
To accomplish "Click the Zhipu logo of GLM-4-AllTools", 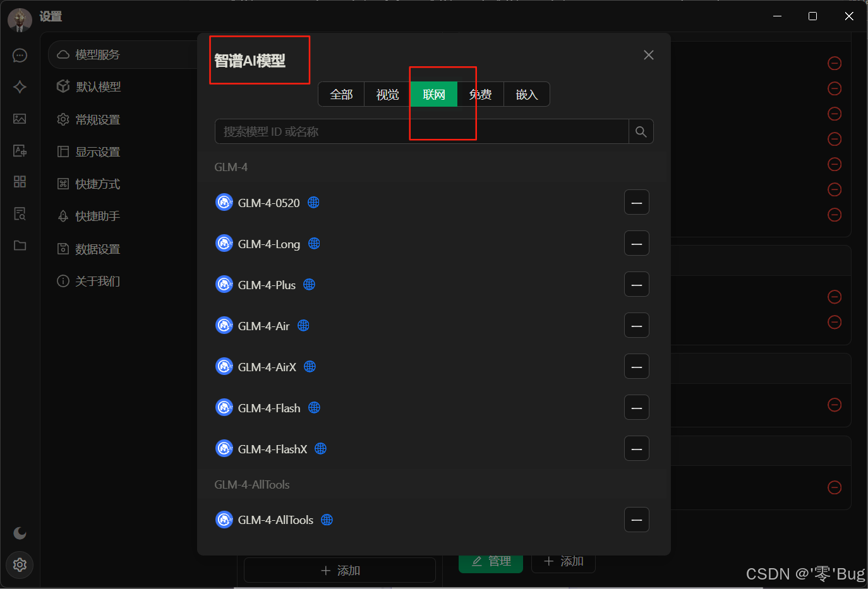I will pyautogui.click(x=224, y=520).
